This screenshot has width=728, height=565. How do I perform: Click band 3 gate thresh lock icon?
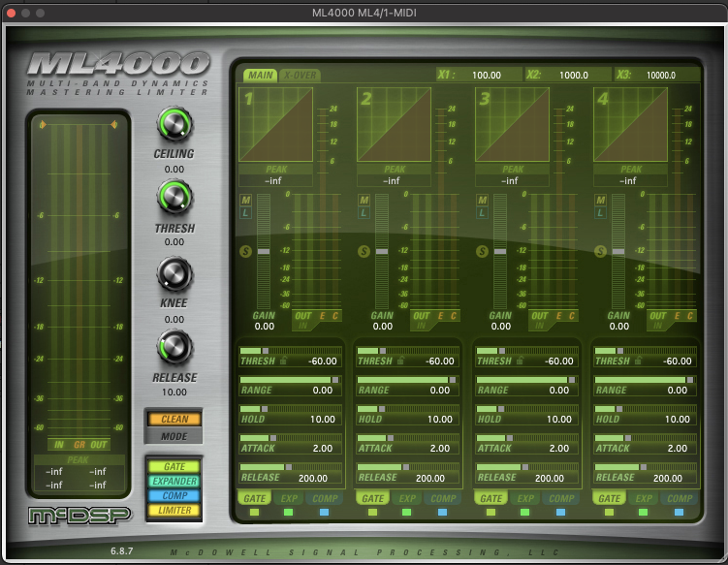[520, 361]
